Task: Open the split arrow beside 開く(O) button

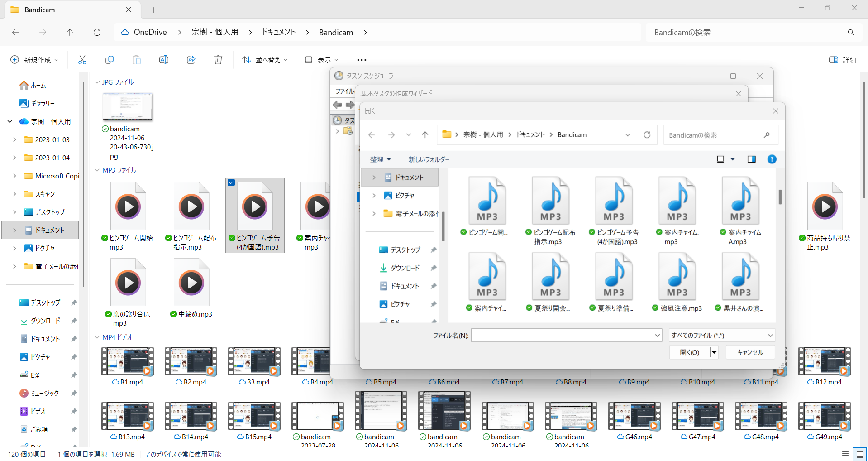Action: tap(714, 352)
